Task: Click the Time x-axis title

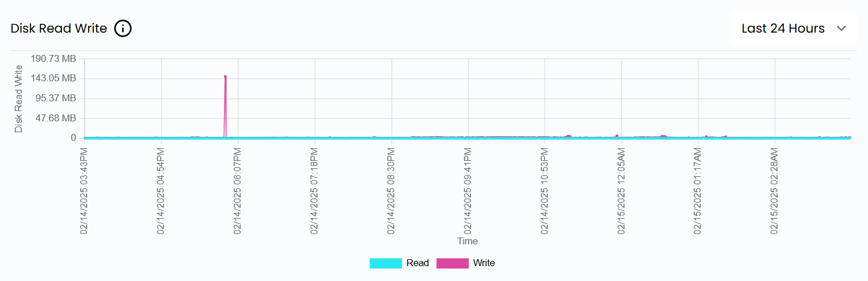Action: pos(467,241)
